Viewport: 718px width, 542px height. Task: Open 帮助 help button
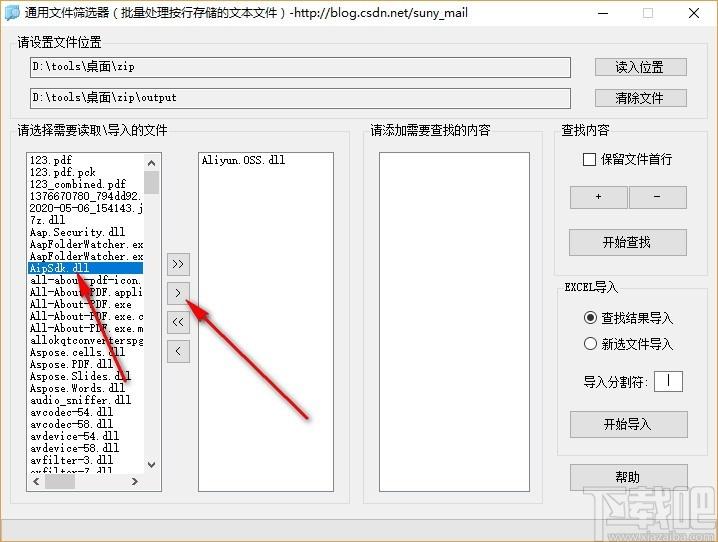pyautogui.click(x=628, y=477)
